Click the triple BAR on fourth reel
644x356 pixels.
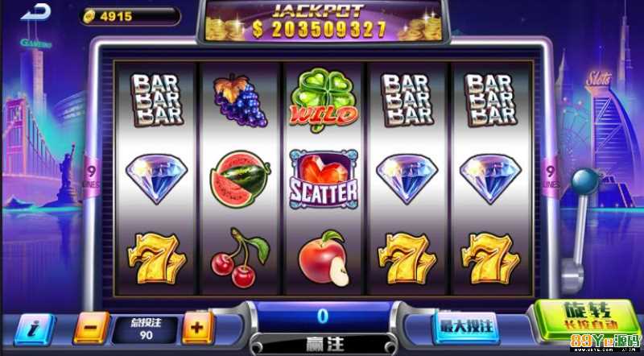tap(407, 100)
